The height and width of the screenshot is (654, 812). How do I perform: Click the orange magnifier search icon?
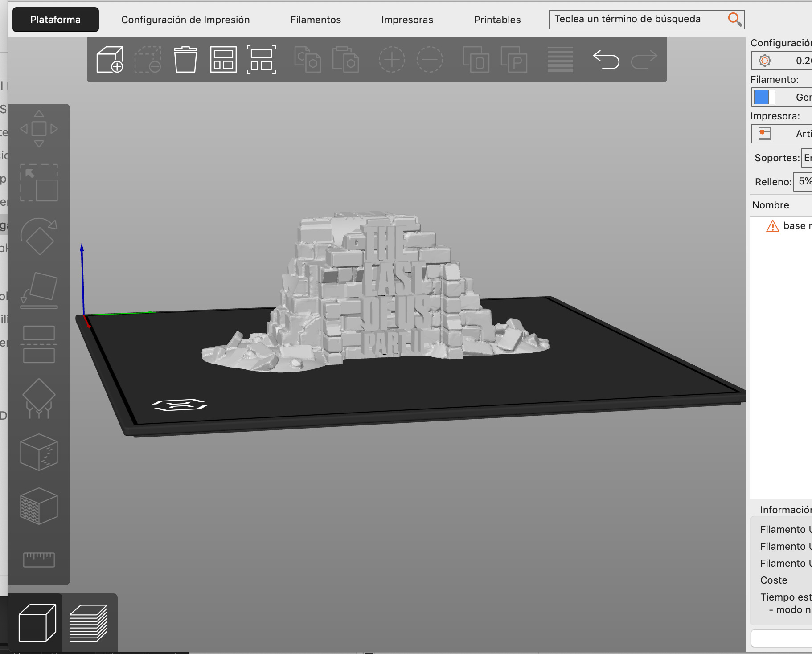734,19
